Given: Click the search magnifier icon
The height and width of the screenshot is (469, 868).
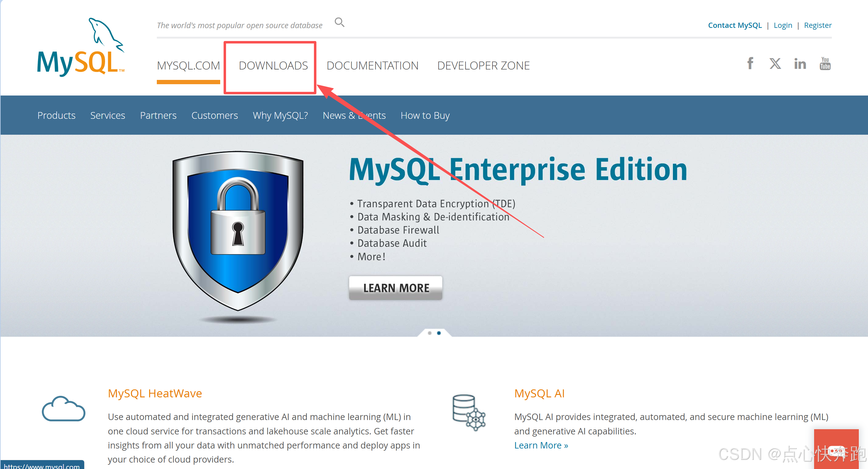Looking at the screenshot, I should tap(339, 23).
